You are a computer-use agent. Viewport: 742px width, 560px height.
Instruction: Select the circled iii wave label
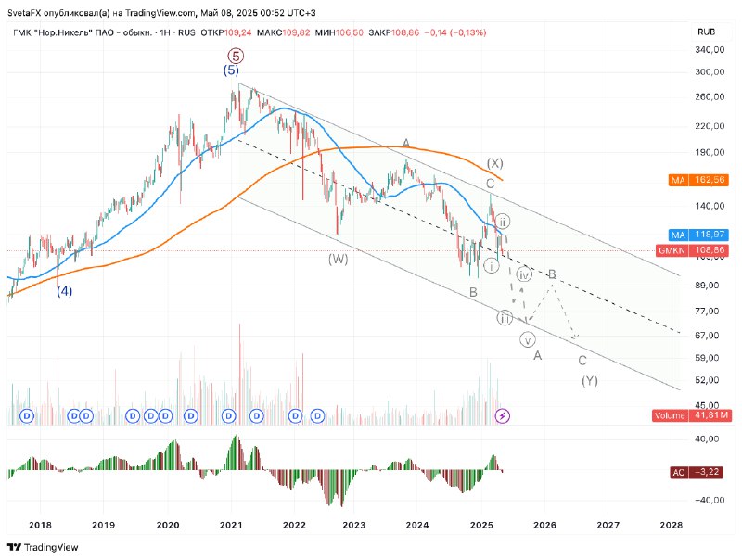(505, 318)
